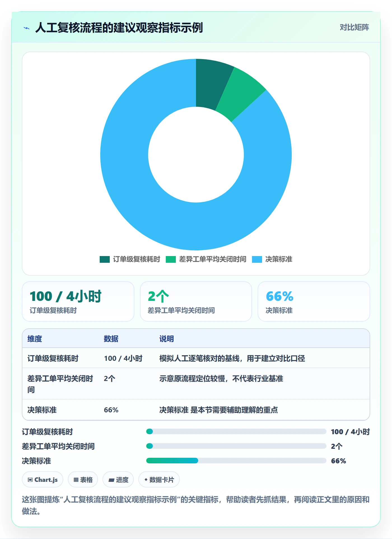The height and width of the screenshot is (539, 392).
Task: Toggle the 订单级复核耗时 legend swatch
Action: pos(104,259)
